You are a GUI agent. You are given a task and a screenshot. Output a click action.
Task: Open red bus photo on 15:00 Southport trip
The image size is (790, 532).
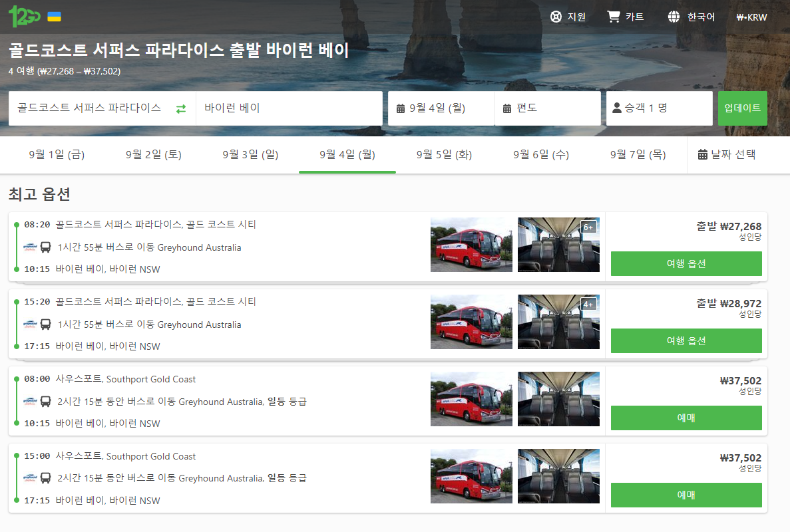coord(472,476)
